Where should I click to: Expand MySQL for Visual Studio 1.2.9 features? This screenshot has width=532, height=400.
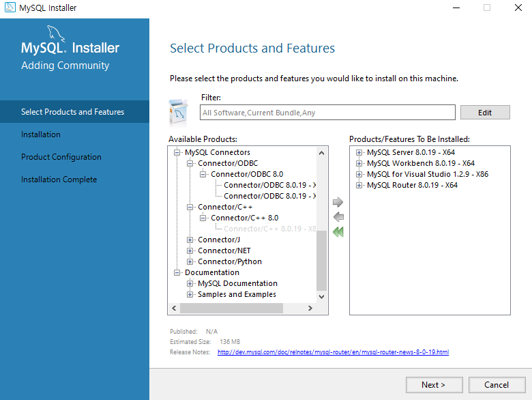(x=359, y=174)
